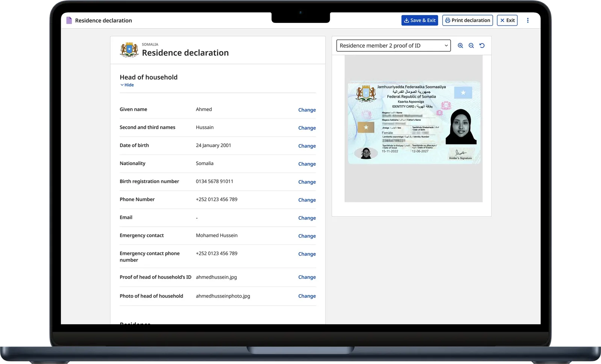
Task: Change Second and third names
Action: pos(307,128)
